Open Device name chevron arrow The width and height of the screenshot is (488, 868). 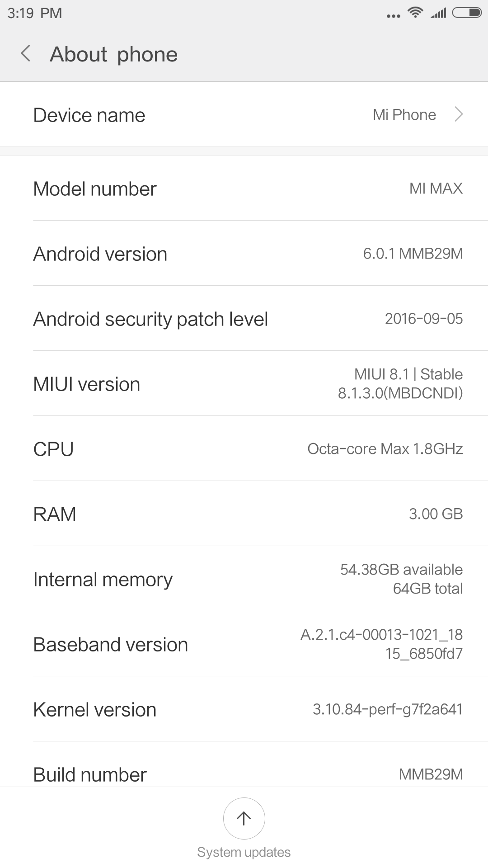tap(459, 115)
